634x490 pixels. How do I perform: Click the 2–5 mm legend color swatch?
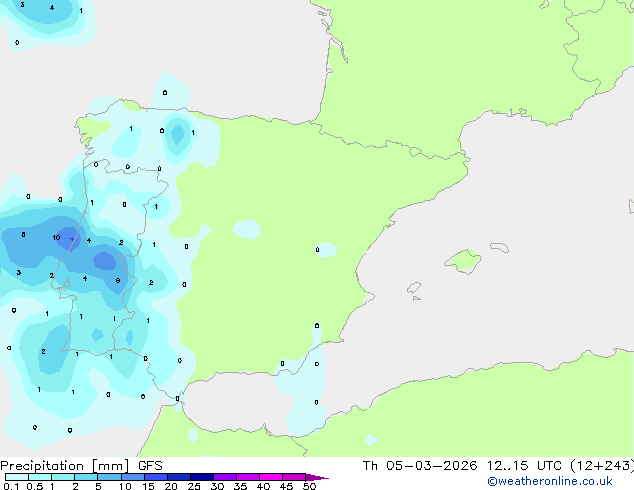86,477
